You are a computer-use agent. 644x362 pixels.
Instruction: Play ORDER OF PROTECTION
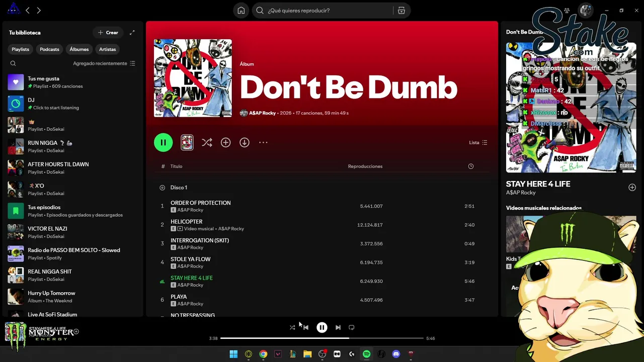[322, 206]
